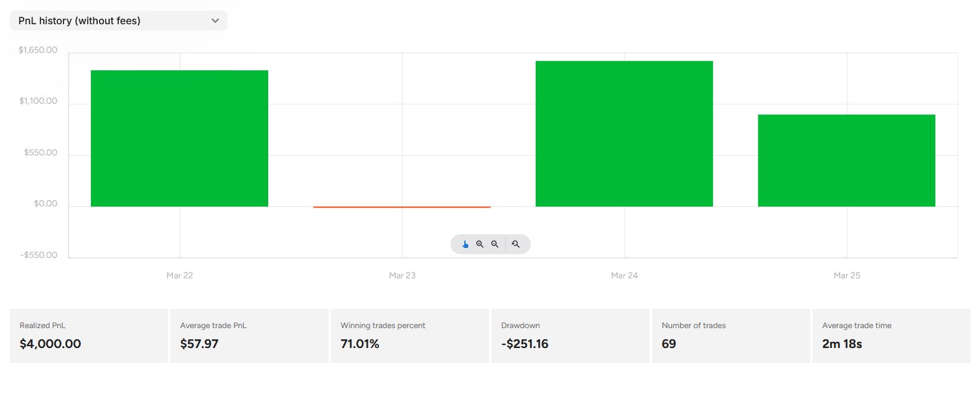Click the Average trade PnL label
Screen dimensions: 980x394
click(213, 326)
